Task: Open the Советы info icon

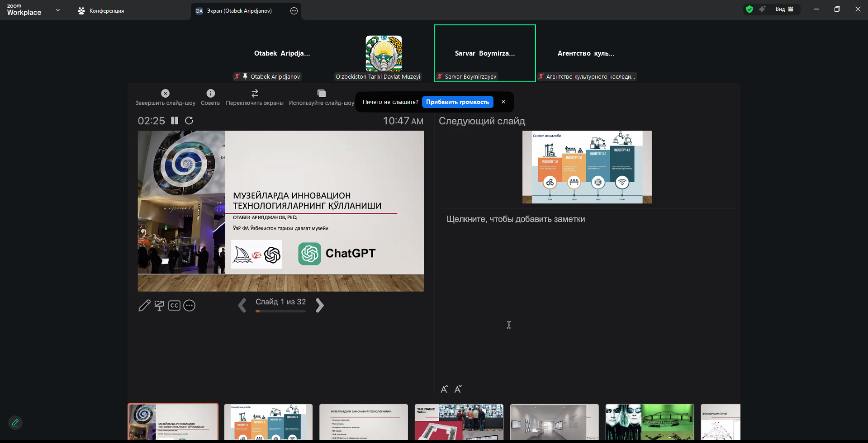Action: point(210,94)
